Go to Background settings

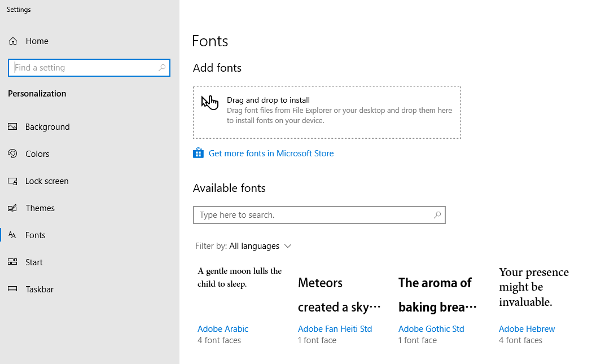47,127
